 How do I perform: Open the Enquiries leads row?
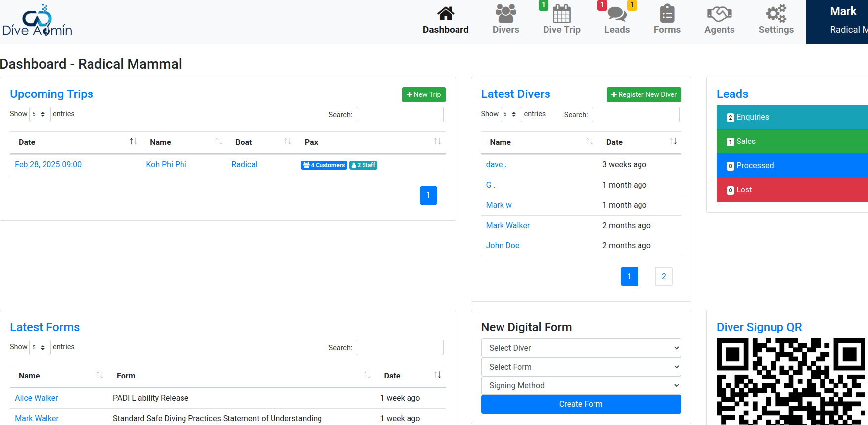(791, 117)
